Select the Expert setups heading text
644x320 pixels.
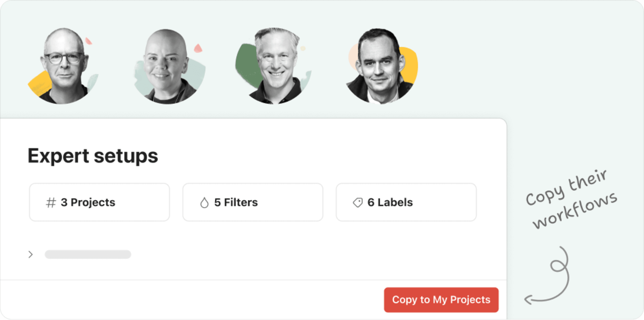(93, 156)
